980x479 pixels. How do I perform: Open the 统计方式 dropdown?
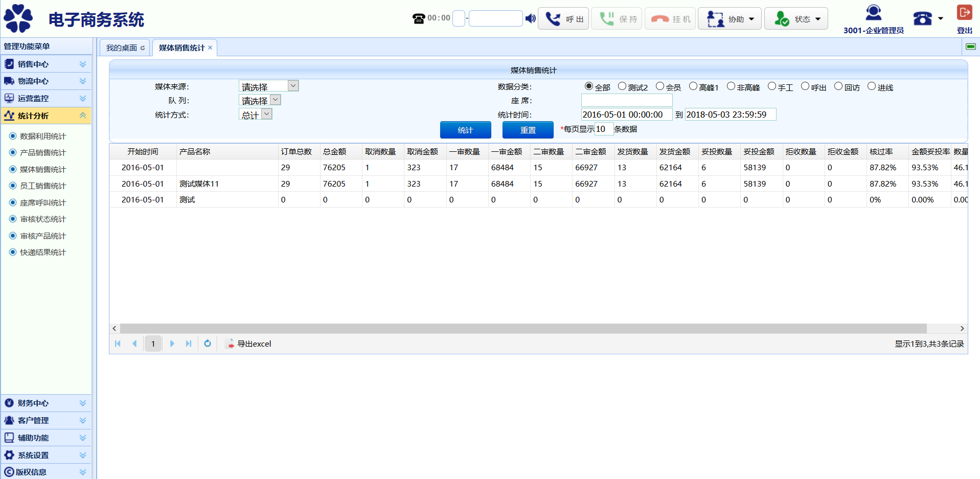(256, 115)
